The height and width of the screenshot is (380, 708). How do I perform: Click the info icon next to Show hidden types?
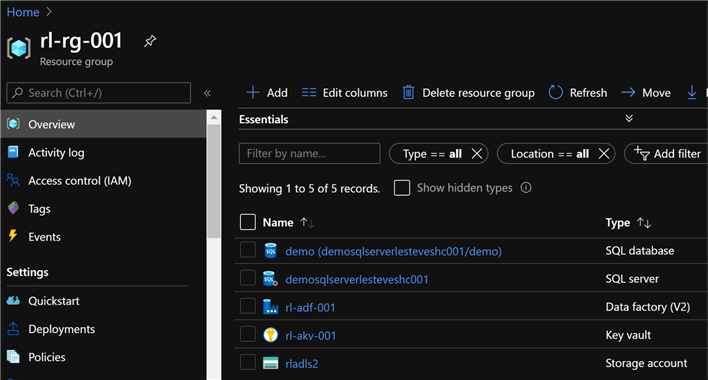pyautogui.click(x=526, y=187)
